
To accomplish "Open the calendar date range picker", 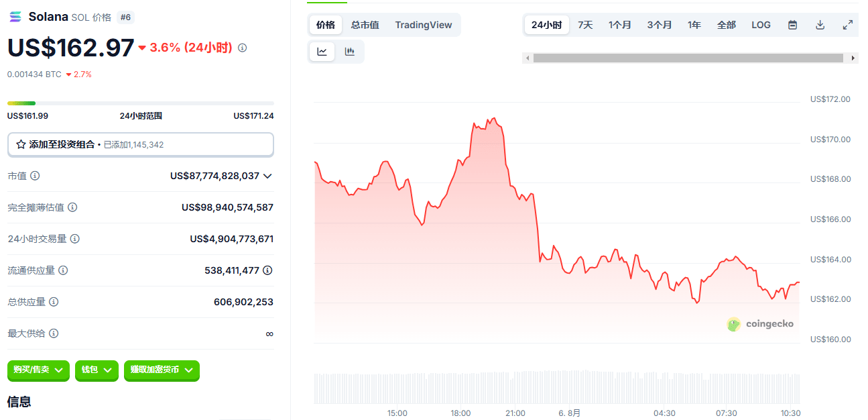I will (x=793, y=25).
